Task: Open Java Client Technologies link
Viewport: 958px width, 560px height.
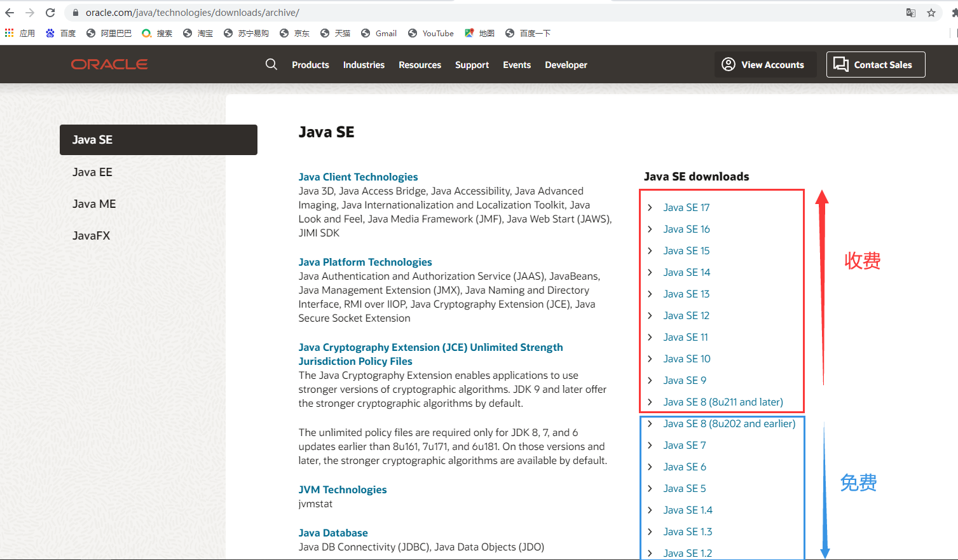Action: point(358,177)
